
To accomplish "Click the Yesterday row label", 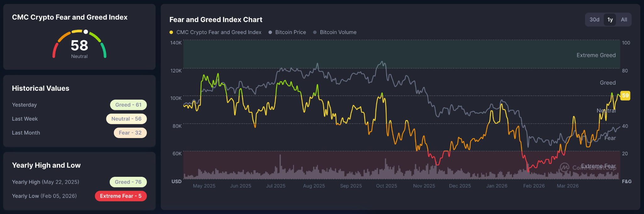I will coord(24,105).
